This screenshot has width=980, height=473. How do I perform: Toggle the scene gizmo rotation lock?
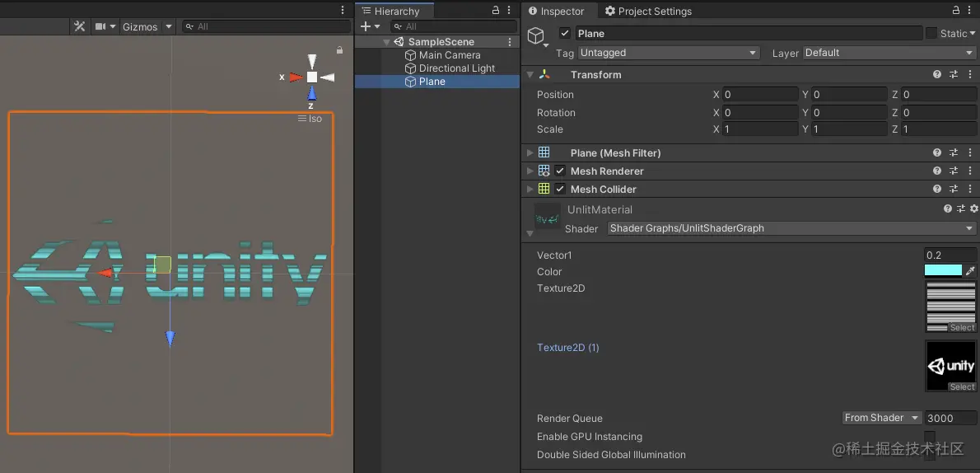[x=340, y=50]
